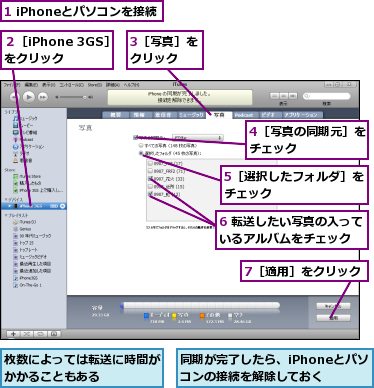This screenshot has width=374, height=388.
Task: Click the add playlist plus button
Action: (13, 334)
